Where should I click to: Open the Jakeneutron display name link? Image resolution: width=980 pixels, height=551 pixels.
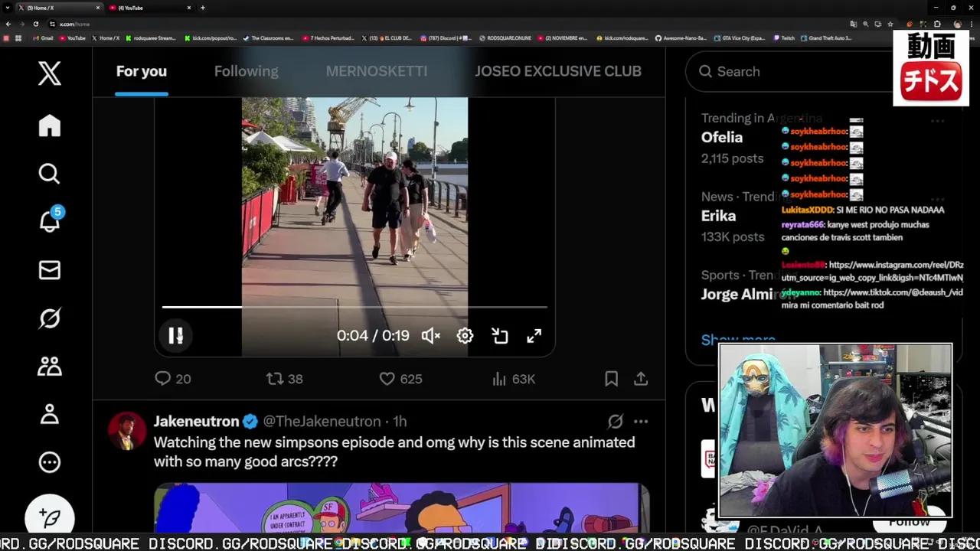[x=197, y=422]
